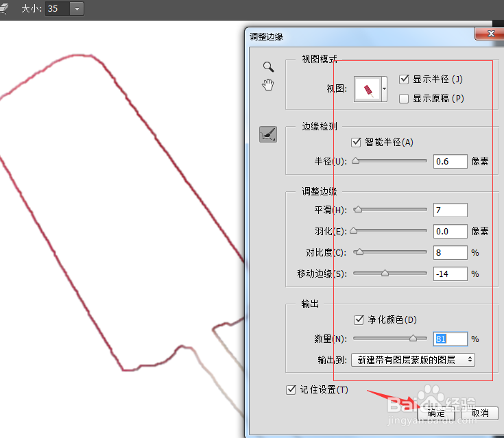Click the radius value field 0.6
The width and height of the screenshot is (504, 438).
[450, 161]
